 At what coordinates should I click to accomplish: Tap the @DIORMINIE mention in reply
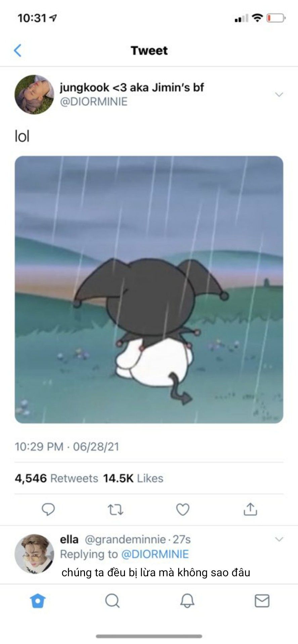coord(155,554)
